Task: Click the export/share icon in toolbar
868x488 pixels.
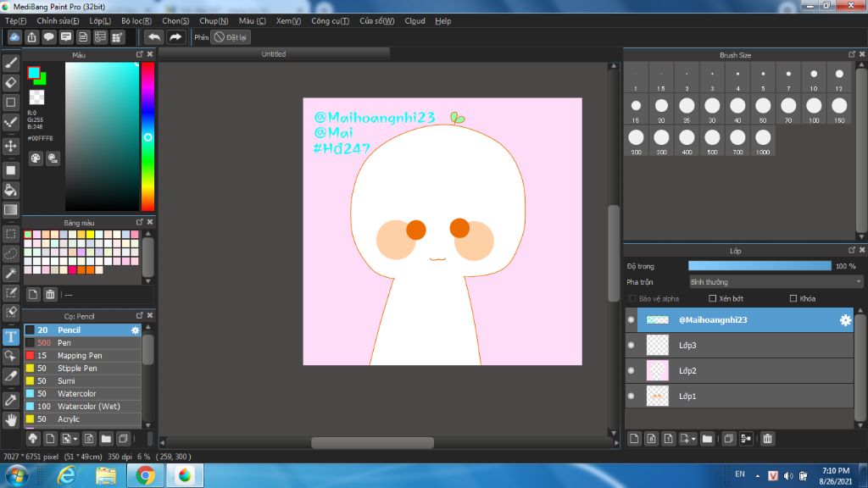Action: click(31, 37)
